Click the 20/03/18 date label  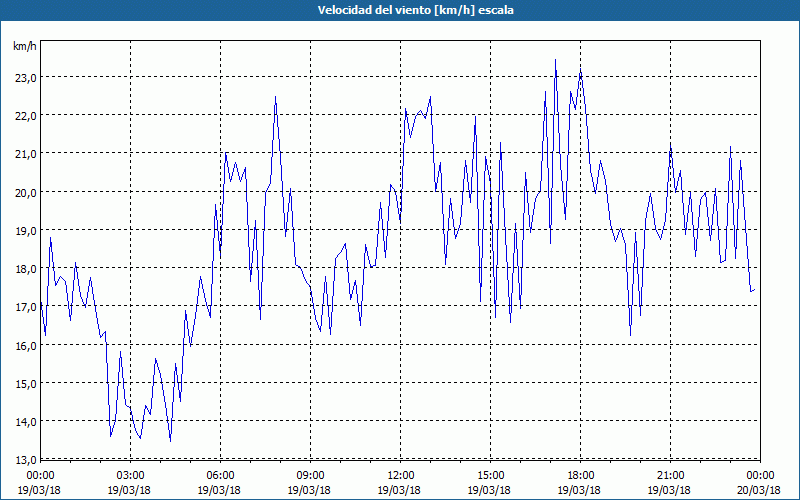coord(759,490)
